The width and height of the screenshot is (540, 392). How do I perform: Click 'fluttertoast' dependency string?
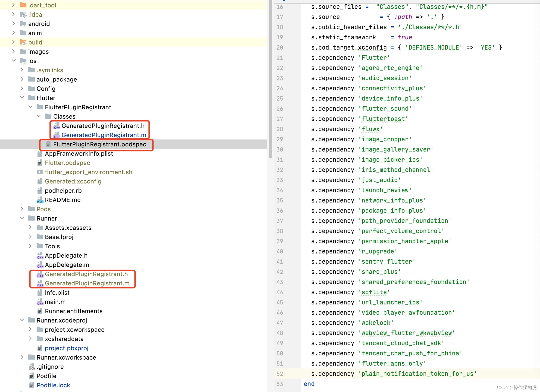click(x=383, y=119)
